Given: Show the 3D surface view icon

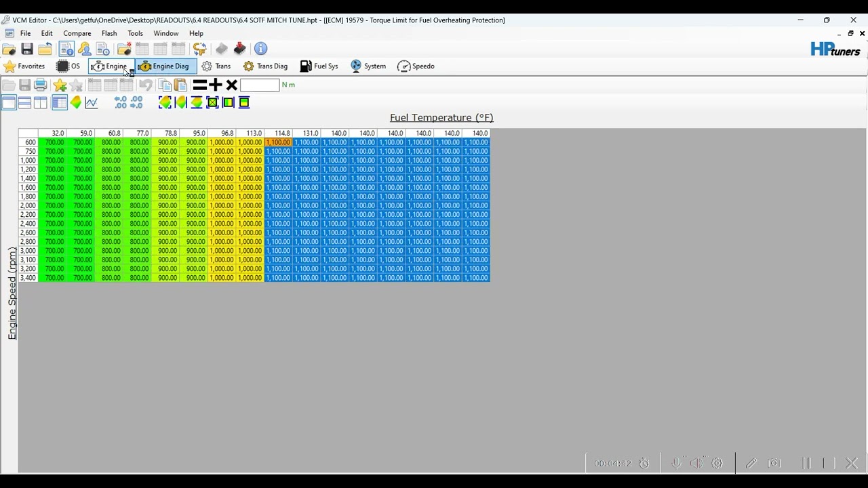Looking at the screenshot, I should [x=76, y=102].
